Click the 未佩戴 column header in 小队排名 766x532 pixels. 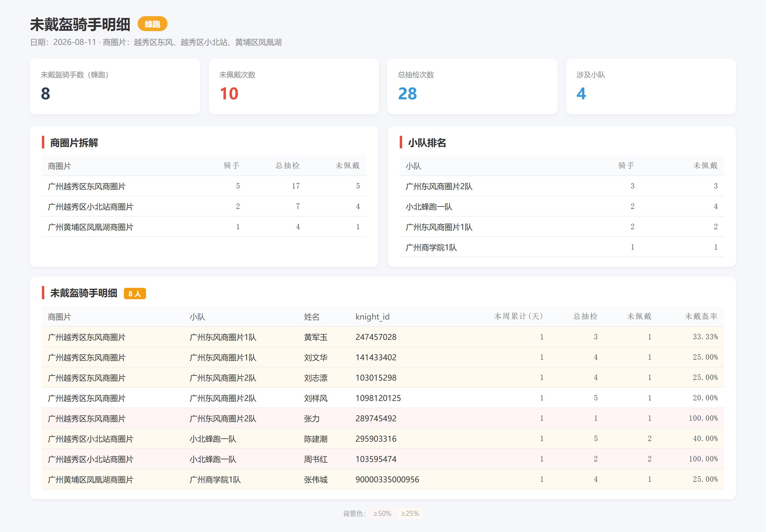pos(705,166)
